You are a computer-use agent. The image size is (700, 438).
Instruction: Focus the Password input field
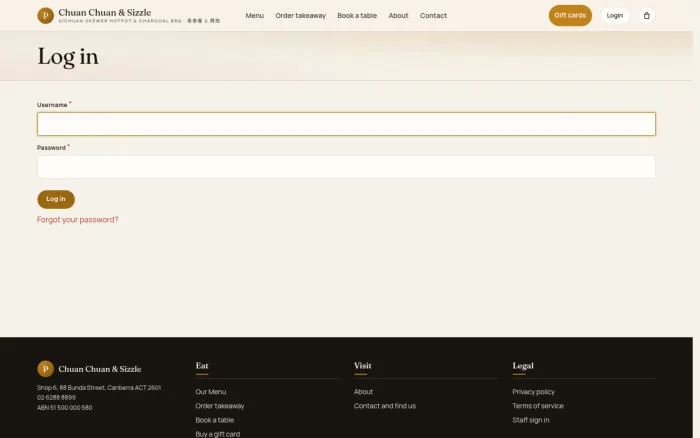pos(346,167)
